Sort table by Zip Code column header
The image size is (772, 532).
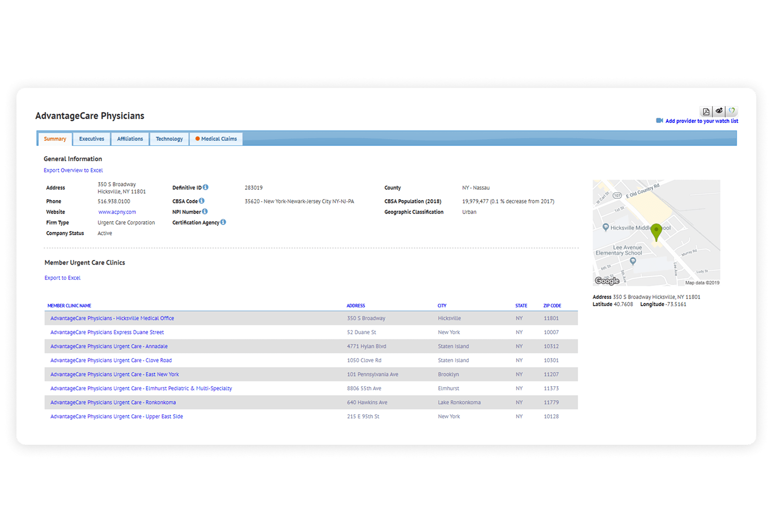pyautogui.click(x=552, y=306)
